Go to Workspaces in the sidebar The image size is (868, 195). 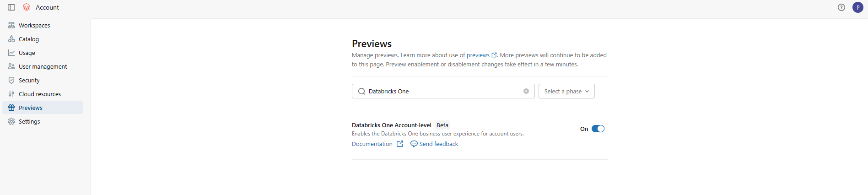tap(43, 25)
